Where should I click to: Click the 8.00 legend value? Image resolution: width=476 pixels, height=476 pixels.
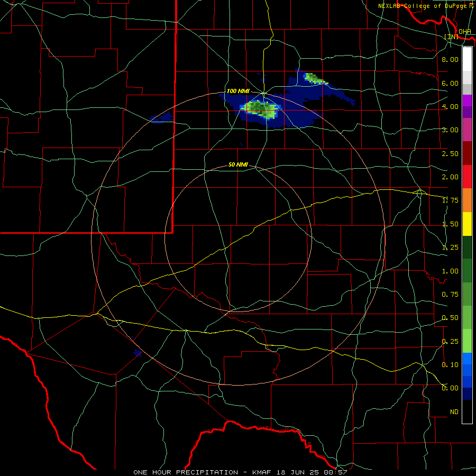[x=450, y=59]
